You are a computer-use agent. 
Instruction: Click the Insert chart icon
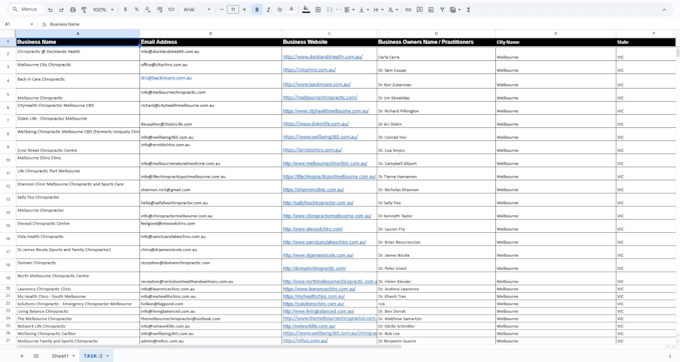431,10
